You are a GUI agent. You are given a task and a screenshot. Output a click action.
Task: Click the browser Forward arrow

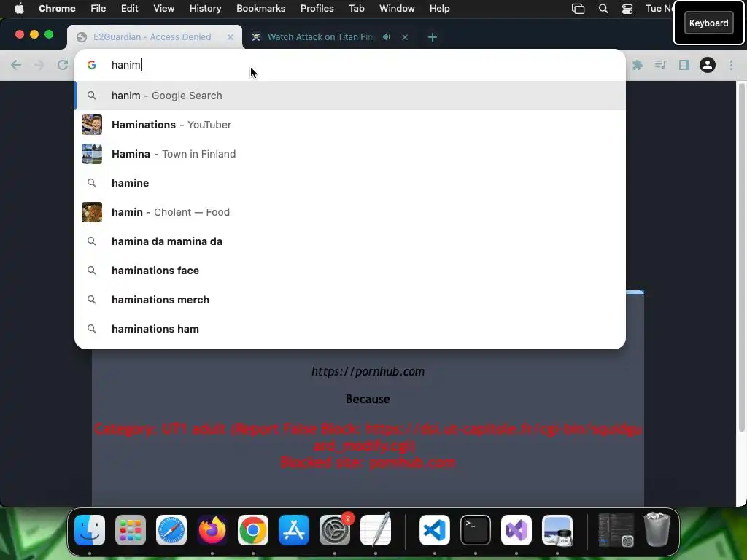(39, 65)
